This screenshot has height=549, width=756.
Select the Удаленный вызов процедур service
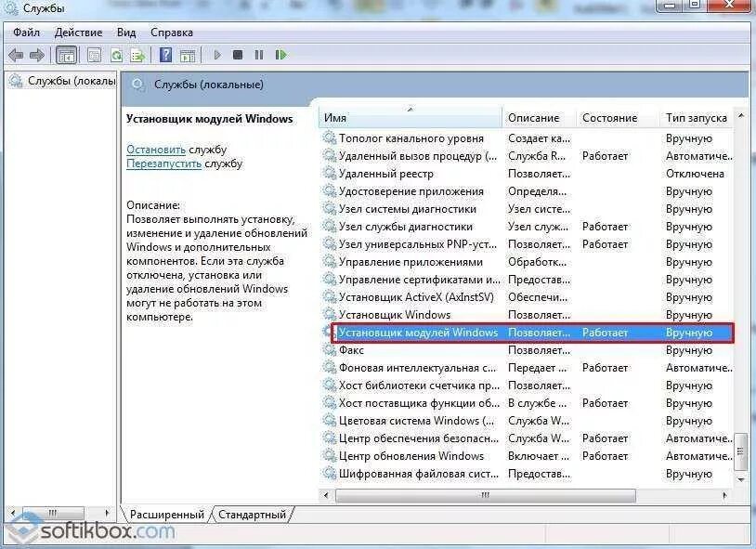[527, 156]
